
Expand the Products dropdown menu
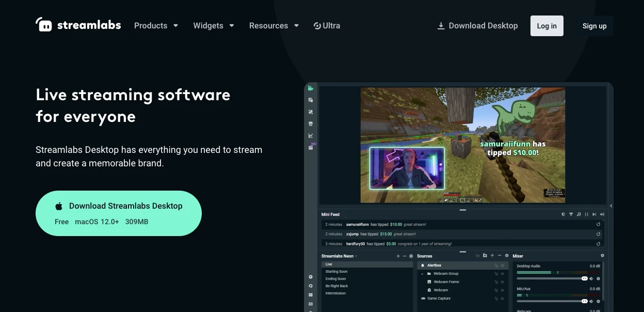pos(156,25)
